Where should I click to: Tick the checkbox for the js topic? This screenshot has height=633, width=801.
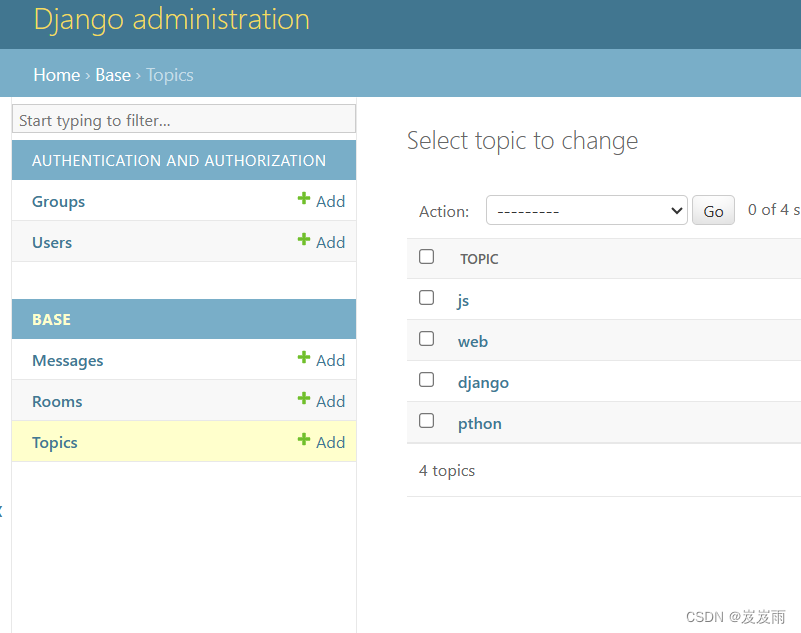click(x=427, y=298)
